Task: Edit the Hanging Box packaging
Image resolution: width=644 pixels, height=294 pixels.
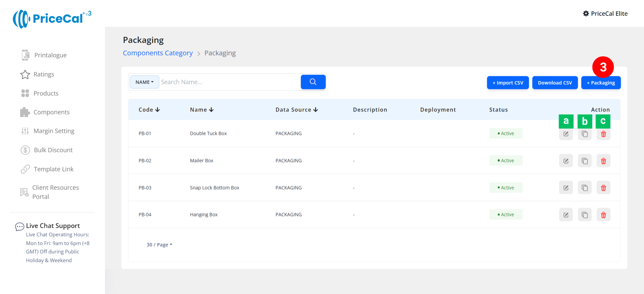Action: click(x=566, y=215)
